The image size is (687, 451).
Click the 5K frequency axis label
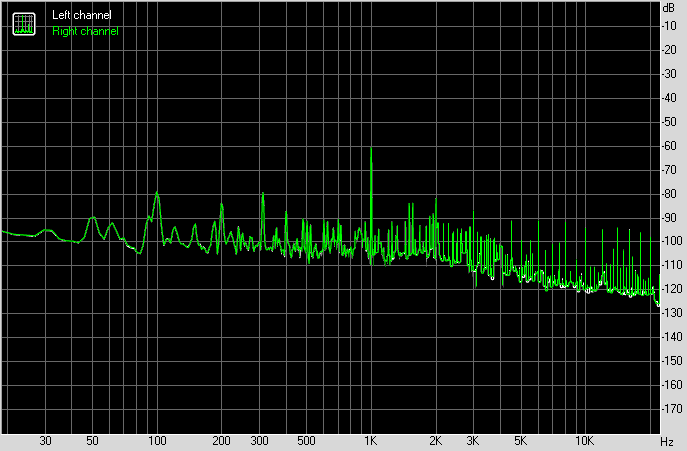click(x=520, y=440)
